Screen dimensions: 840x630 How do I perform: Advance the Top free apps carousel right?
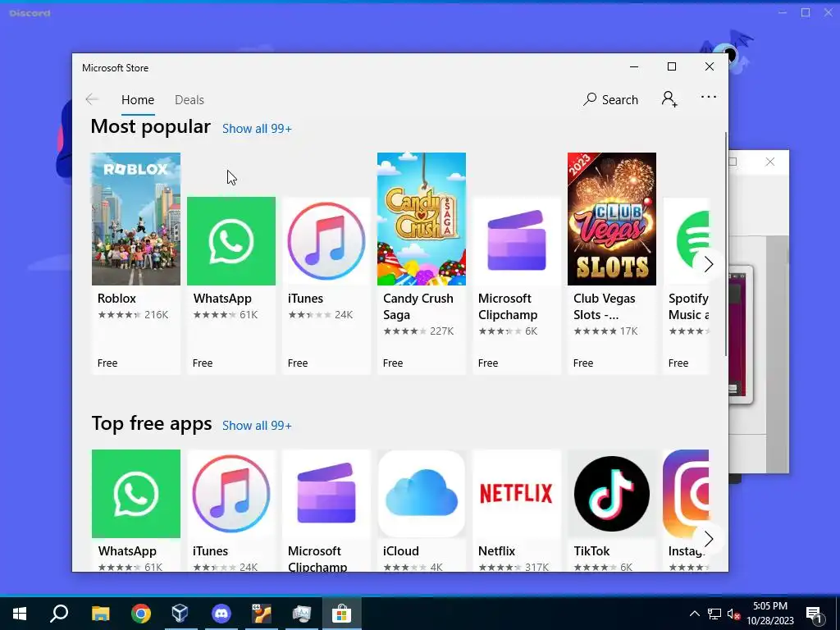tap(709, 539)
